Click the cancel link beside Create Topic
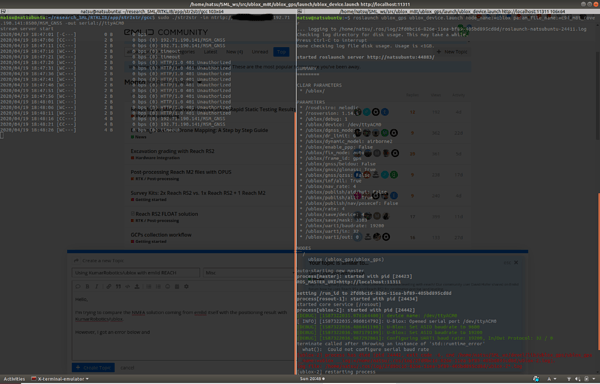 (x=127, y=368)
